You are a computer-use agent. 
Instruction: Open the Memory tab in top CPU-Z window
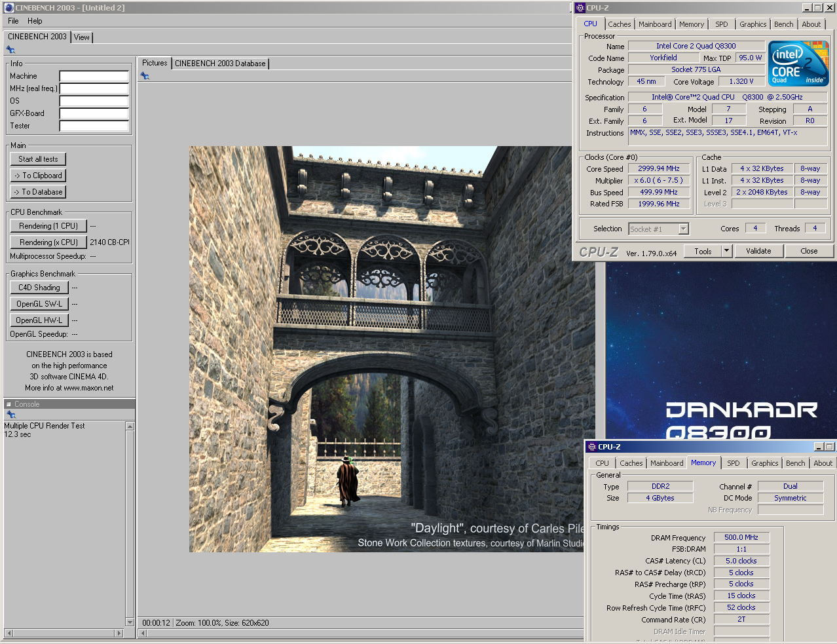[x=692, y=24]
